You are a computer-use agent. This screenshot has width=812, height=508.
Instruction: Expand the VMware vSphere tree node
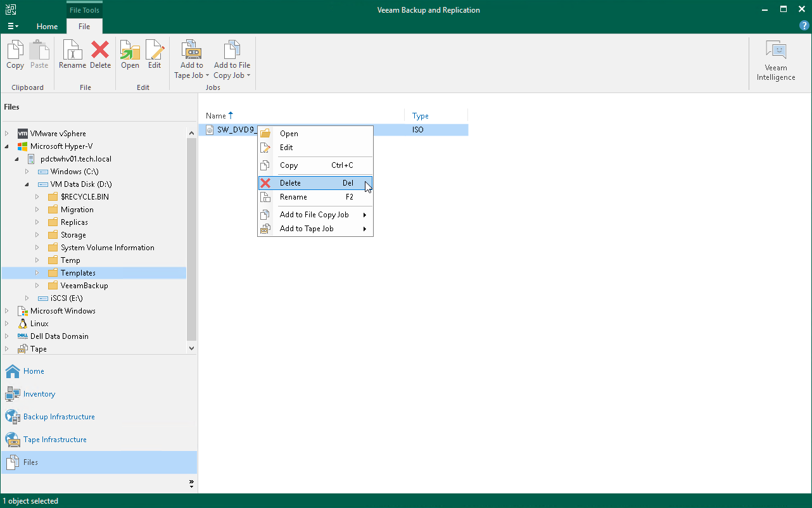point(7,134)
